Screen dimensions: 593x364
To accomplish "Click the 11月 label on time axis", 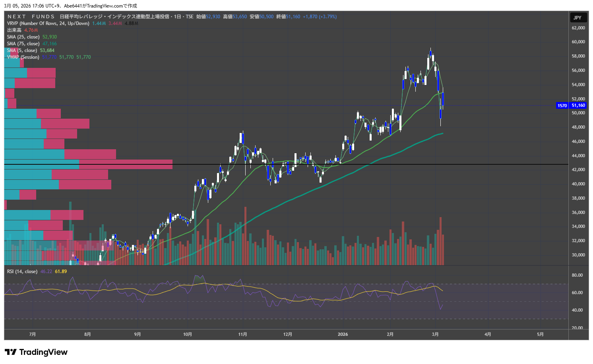I will click(242, 334).
